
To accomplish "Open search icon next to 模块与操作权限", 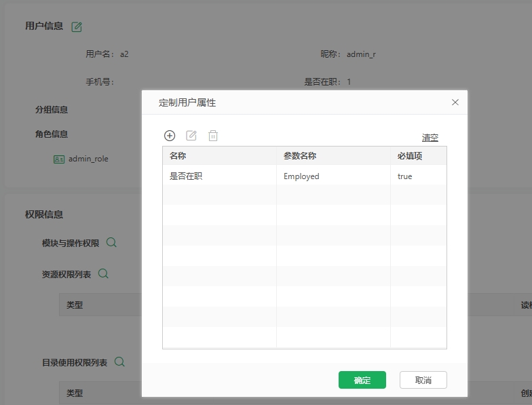I will tap(111, 243).
